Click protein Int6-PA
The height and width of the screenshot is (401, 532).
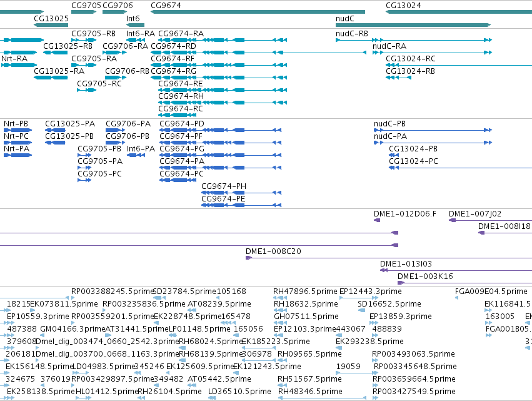pyautogui.click(x=141, y=149)
